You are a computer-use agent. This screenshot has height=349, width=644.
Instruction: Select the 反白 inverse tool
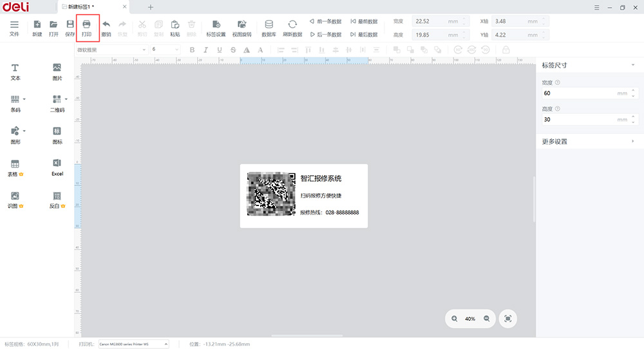[57, 200]
